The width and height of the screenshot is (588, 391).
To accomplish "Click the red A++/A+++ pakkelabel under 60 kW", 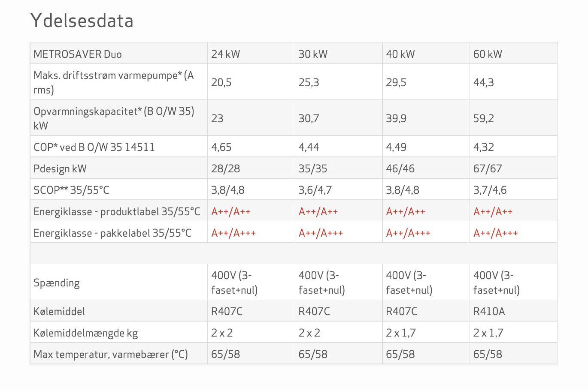I will click(496, 233).
